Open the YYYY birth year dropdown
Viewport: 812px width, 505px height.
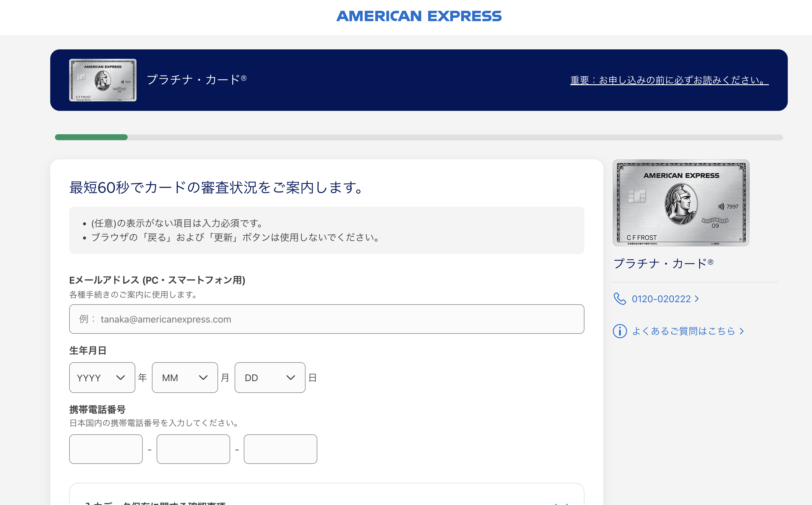pos(102,377)
